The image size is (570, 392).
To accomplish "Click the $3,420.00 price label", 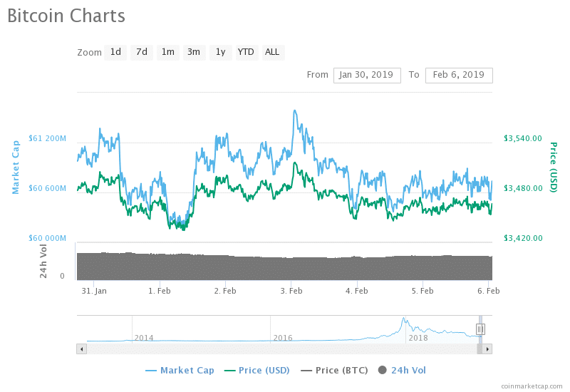I will coord(523,238).
